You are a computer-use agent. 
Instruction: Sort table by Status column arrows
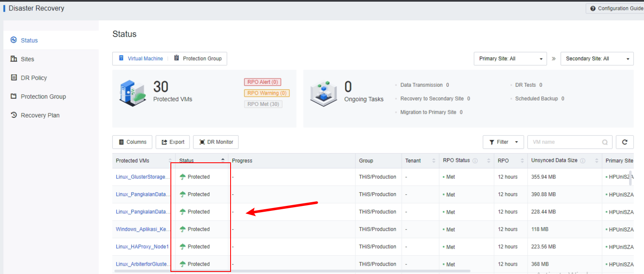[x=223, y=160]
